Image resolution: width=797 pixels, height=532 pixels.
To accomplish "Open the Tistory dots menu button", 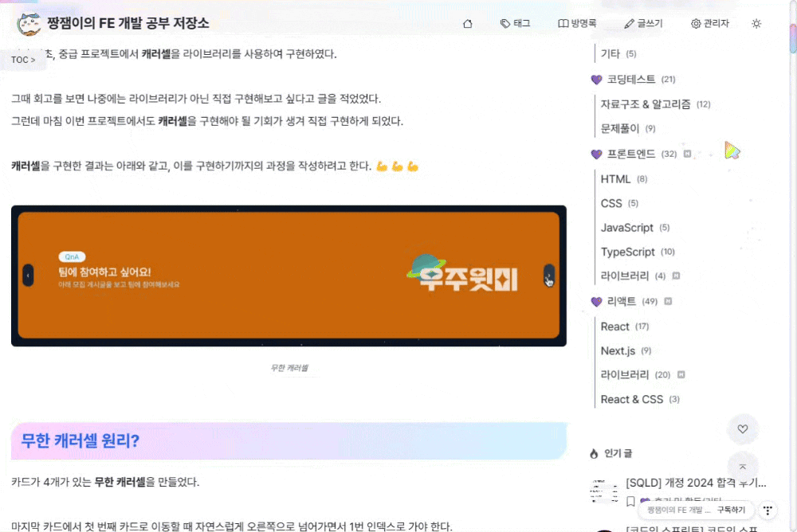I will [768, 510].
